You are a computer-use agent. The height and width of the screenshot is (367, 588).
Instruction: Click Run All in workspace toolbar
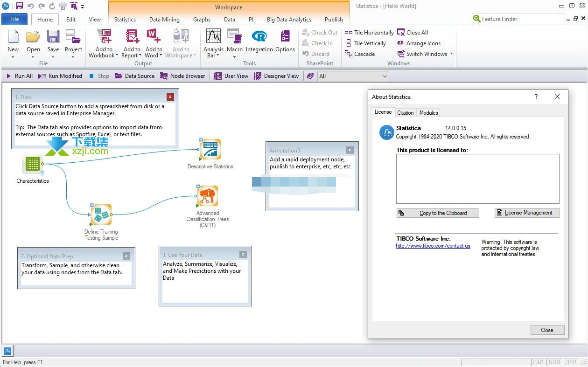pos(19,76)
